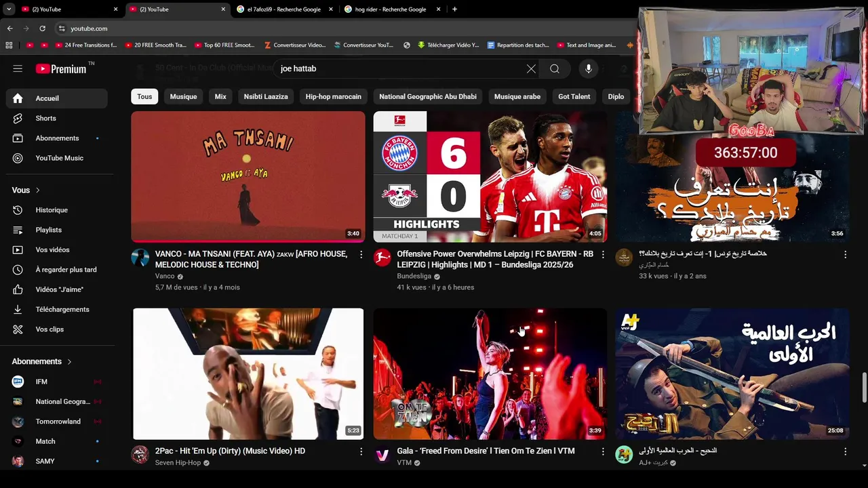
Task: Open the Bundesliga channel avatar
Action: click(x=382, y=258)
